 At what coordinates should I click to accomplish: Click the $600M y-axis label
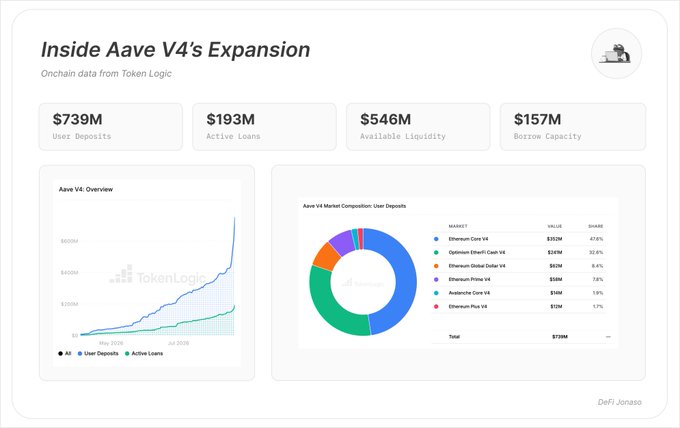[x=69, y=241]
